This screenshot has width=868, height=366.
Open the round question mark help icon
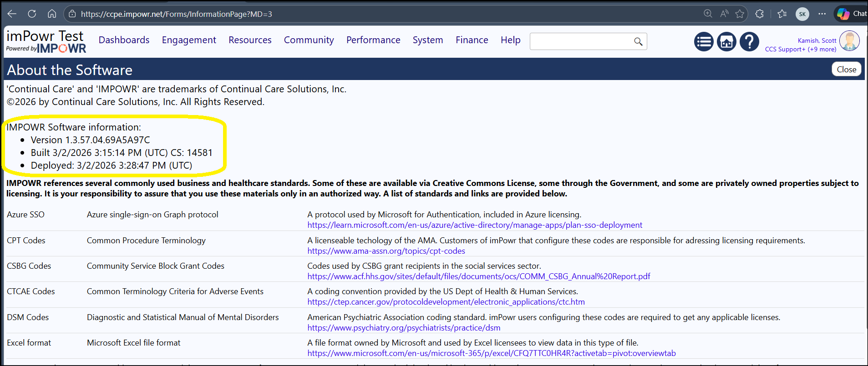pos(749,42)
